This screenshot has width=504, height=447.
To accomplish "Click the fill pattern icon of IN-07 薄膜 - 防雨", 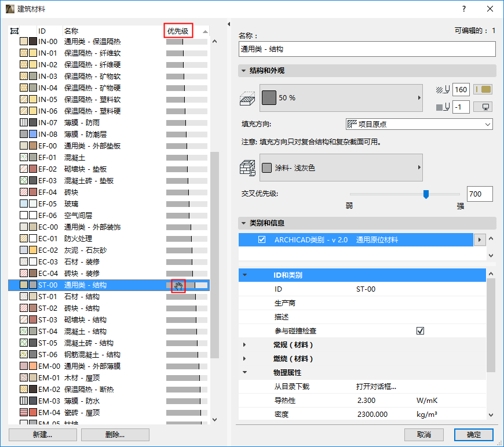I will pyautogui.click(x=24, y=122).
